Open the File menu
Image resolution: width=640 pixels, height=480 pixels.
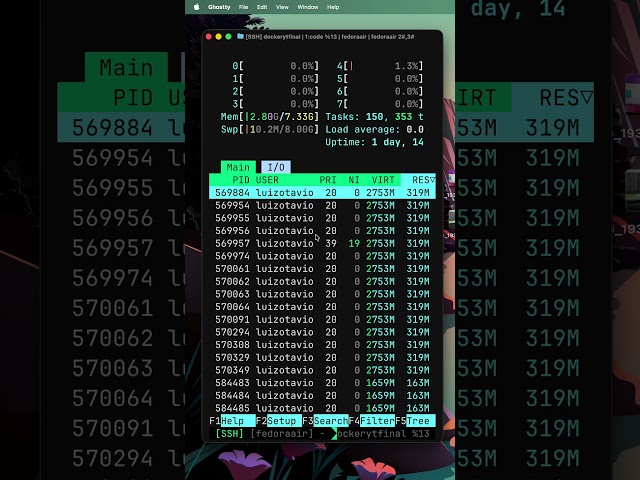click(x=244, y=7)
